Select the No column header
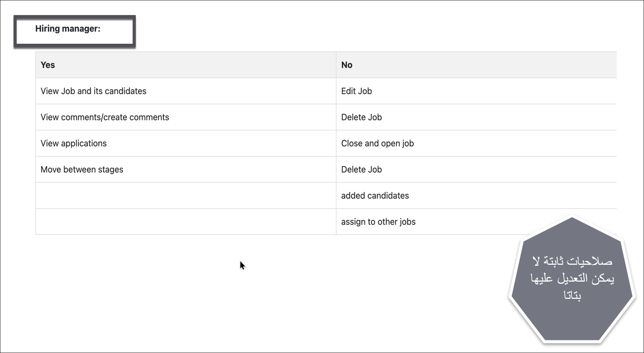644x353 pixels. click(x=347, y=65)
